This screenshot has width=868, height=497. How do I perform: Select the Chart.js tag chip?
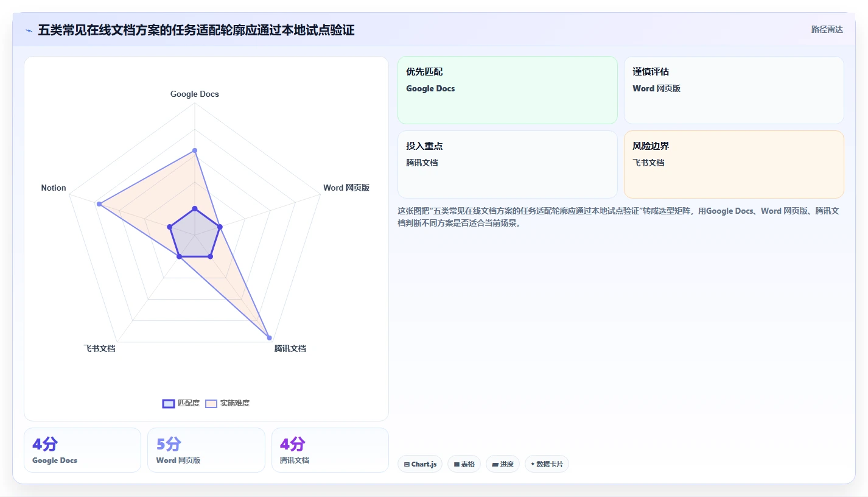point(420,464)
